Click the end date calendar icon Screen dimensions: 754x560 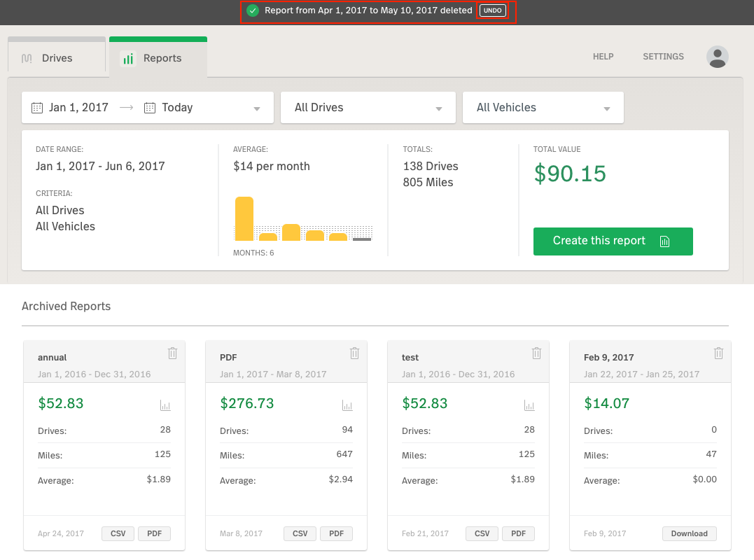[150, 108]
